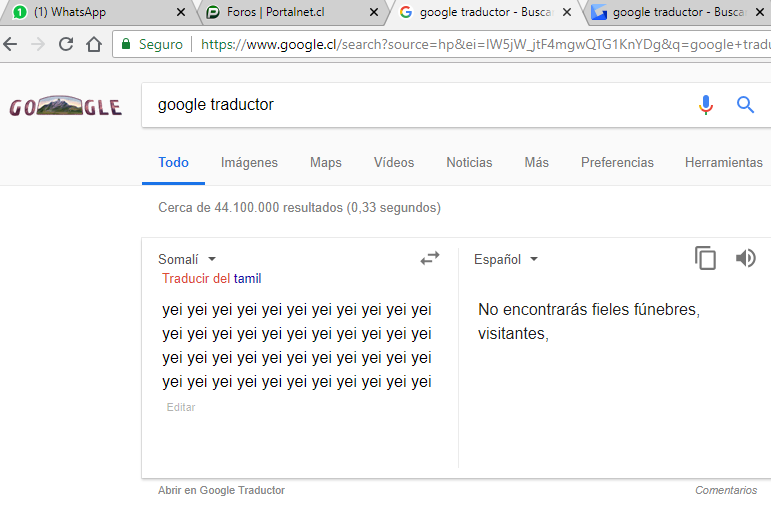This screenshot has width=771, height=507.
Task: Navigate back with the back arrow
Action: (10, 44)
